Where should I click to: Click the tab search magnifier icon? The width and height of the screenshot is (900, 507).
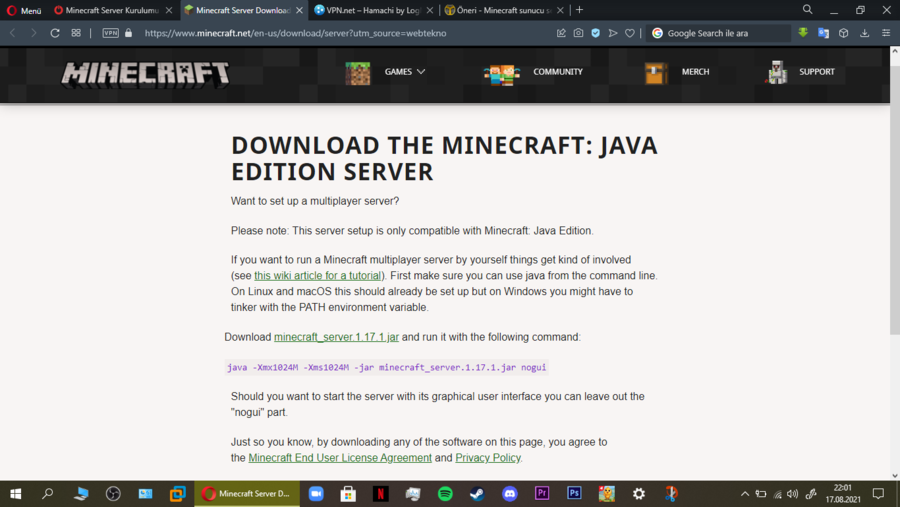tap(808, 10)
